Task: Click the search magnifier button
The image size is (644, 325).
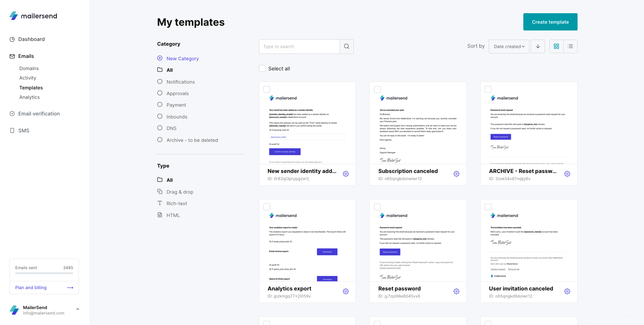Action: (346, 47)
